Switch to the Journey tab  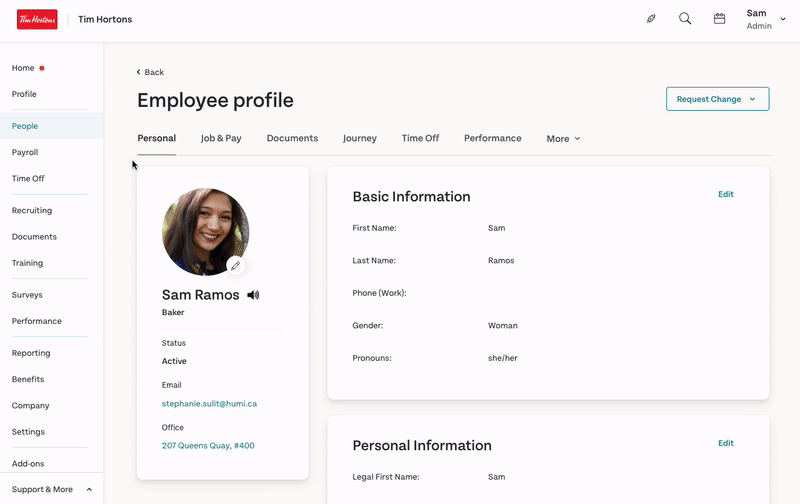[360, 138]
